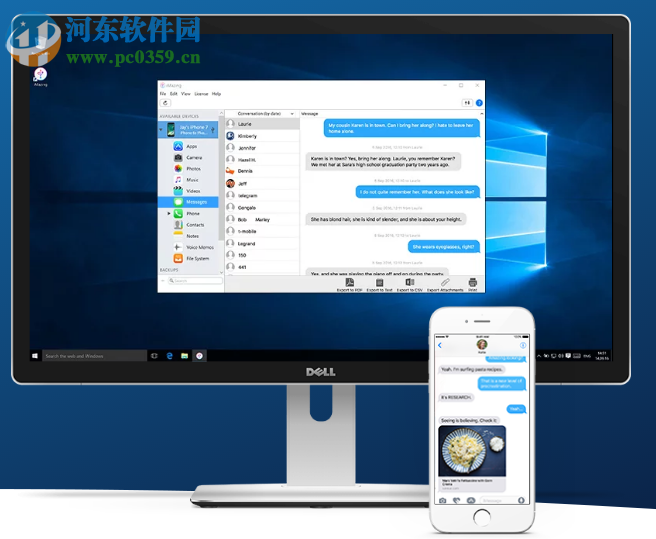656x539 pixels.
Task: Select the Dennis conversation
Action: (262, 171)
